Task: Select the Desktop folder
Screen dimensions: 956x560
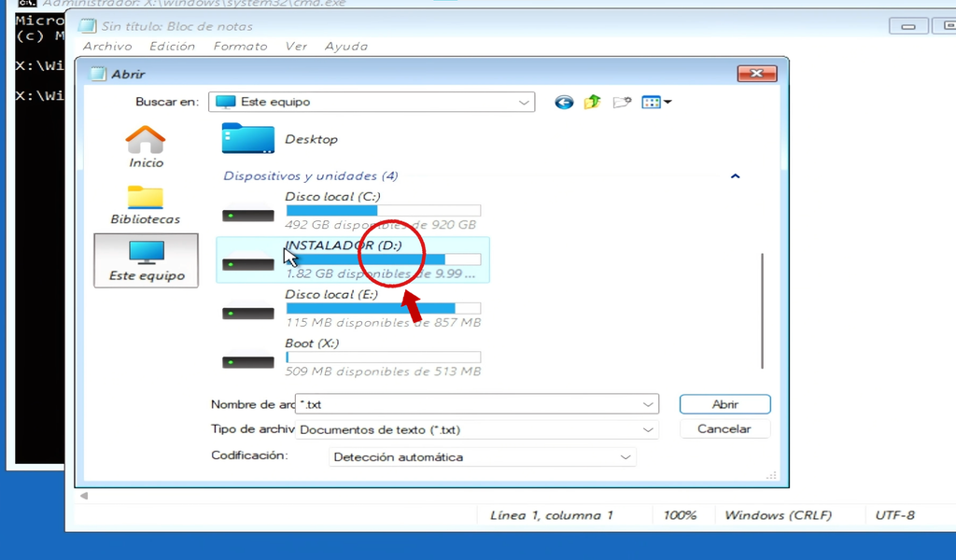Action: pos(280,139)
